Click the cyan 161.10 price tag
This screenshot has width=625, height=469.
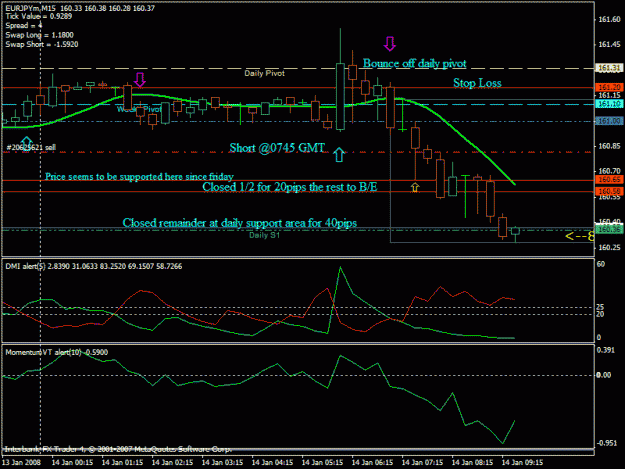coord(609,104)
